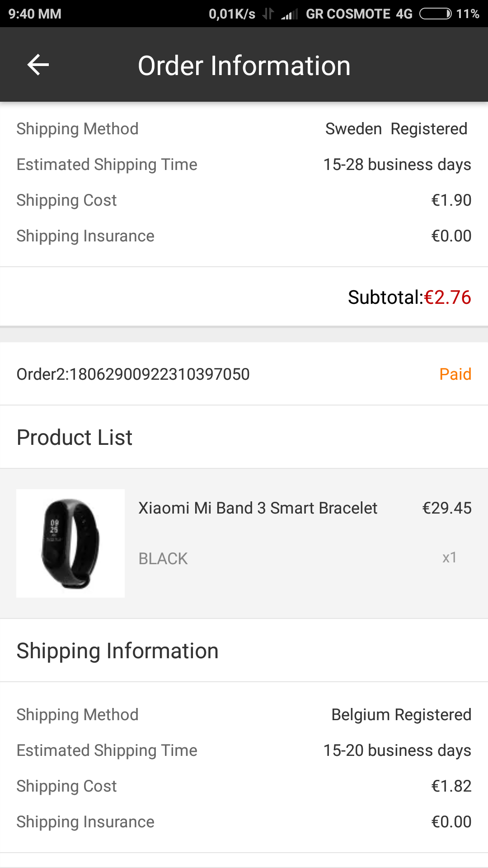Tap the €1.82 shipping cost value
488x868 pixels.
451,786
